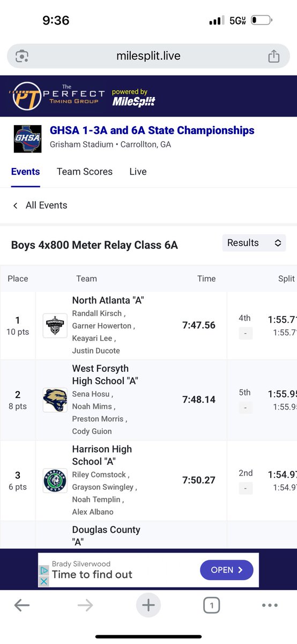Open the Harrison Hoyas team logo
The height and width of the screenshot is (644, 297).
(55, 480)
